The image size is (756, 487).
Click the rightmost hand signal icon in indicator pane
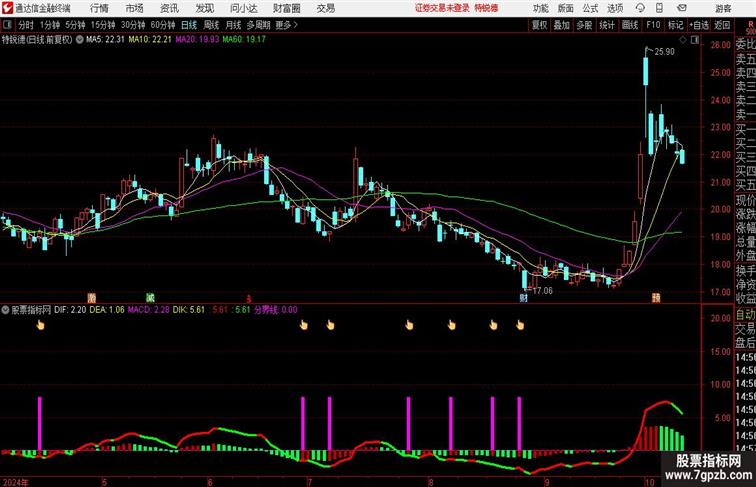click(x=520, y=325)
